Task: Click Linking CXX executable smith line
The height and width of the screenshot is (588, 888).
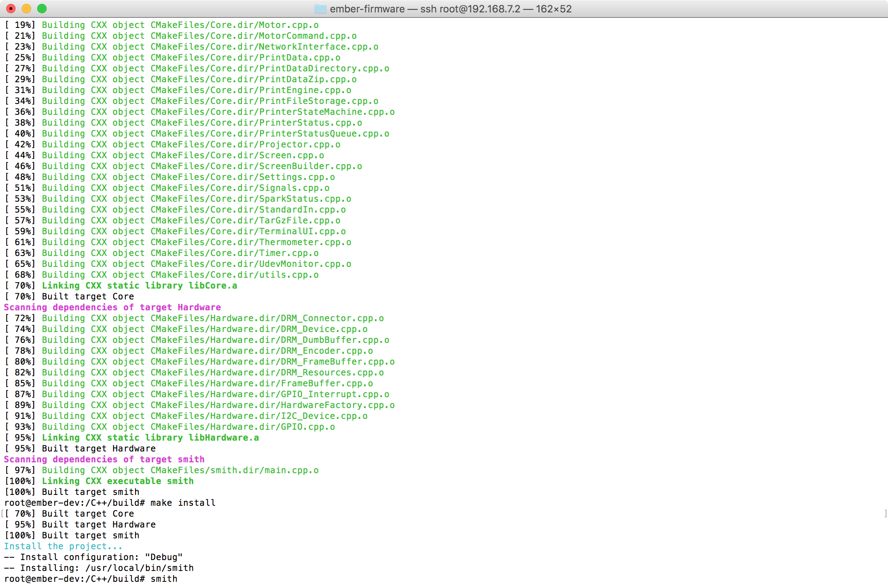Action: coord(99,481)
